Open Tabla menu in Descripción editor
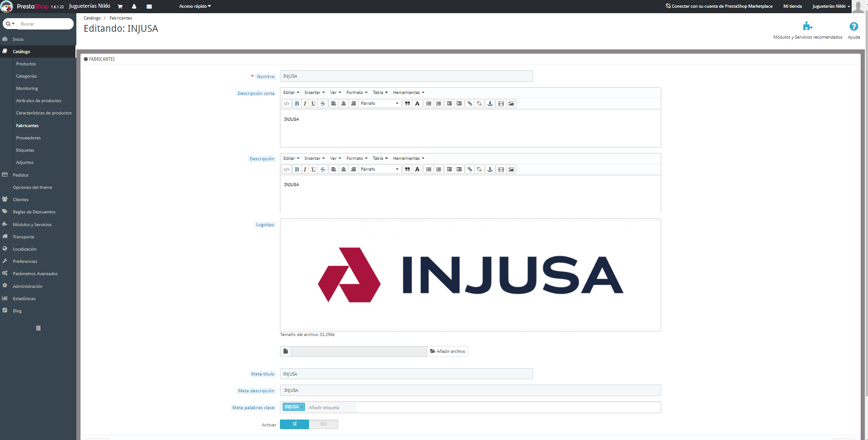Viewport: 868px width, 440px height. (x=380, y=158)
